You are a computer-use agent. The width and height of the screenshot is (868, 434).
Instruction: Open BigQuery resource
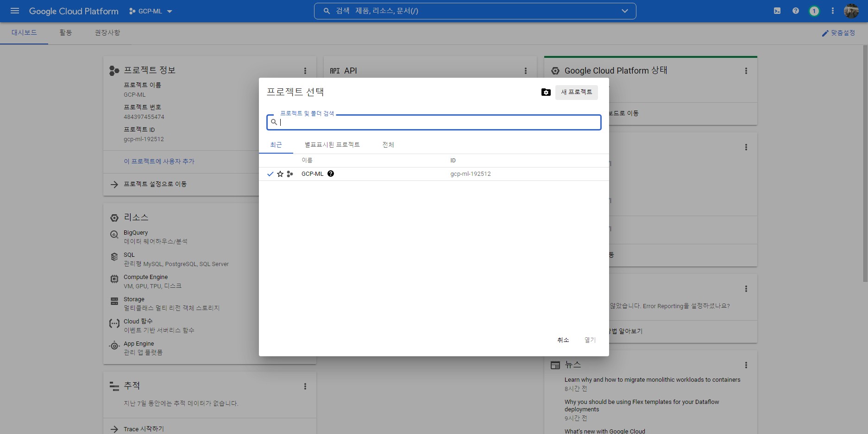(x=136, y=233)
